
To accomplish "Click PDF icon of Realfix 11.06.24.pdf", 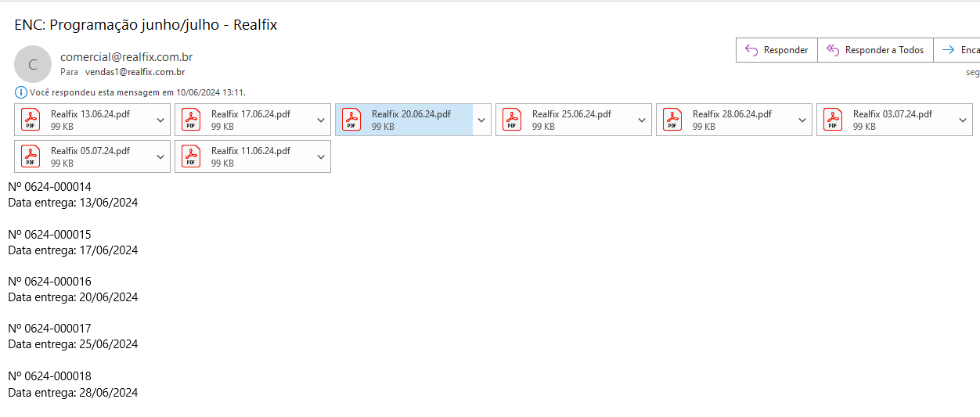I will (191, 156).
